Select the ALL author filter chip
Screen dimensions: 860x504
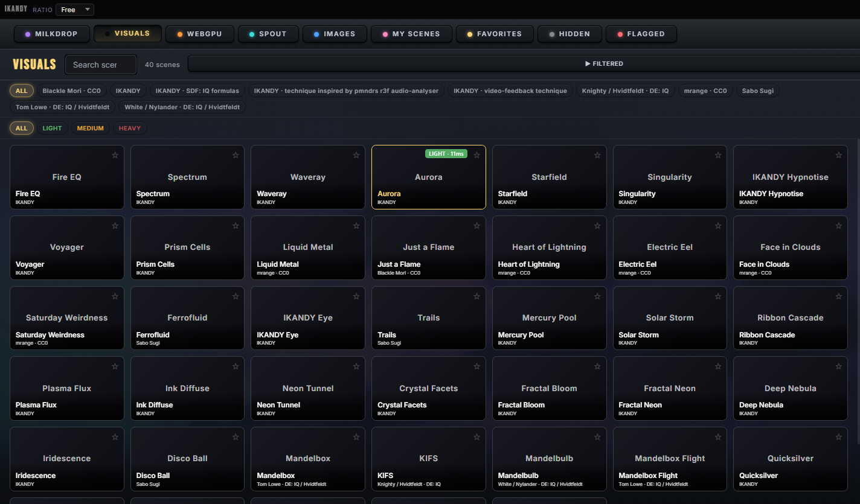tap(21, 91)
